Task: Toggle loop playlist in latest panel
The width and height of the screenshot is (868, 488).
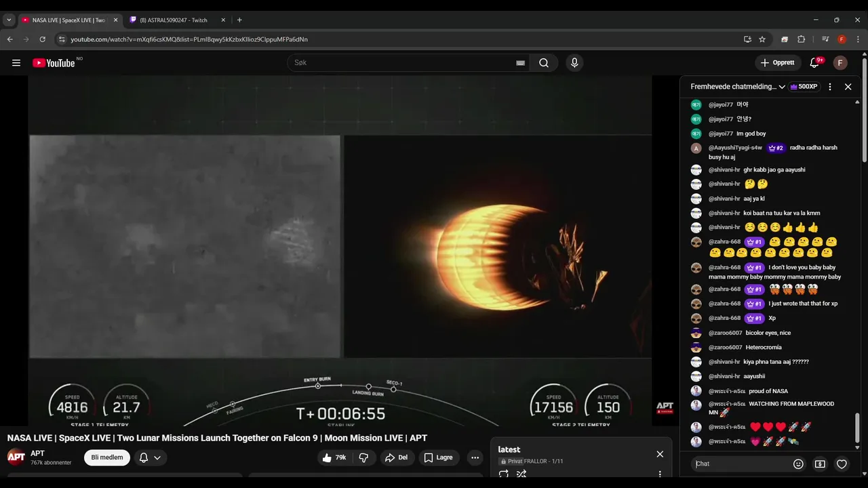Action: 503,474
